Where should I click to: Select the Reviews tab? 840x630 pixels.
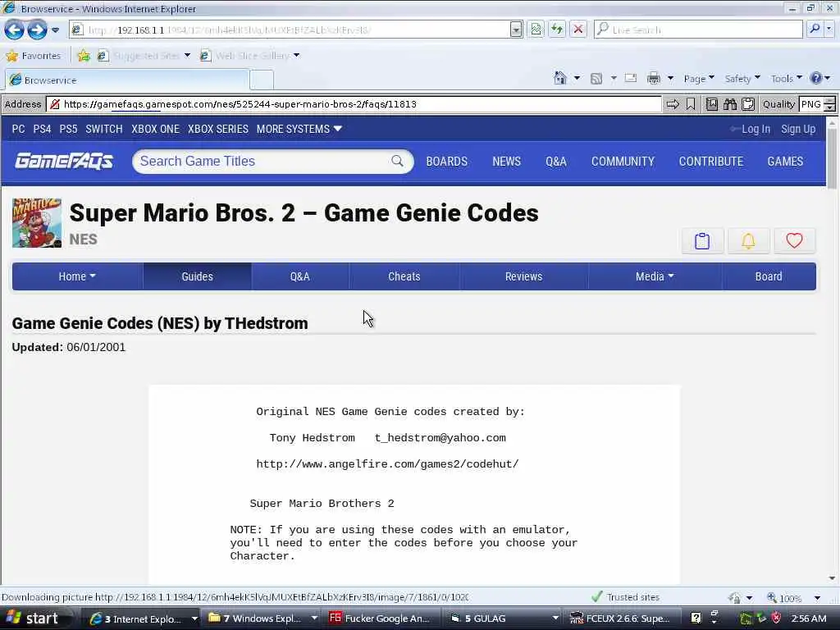point(523,276)
